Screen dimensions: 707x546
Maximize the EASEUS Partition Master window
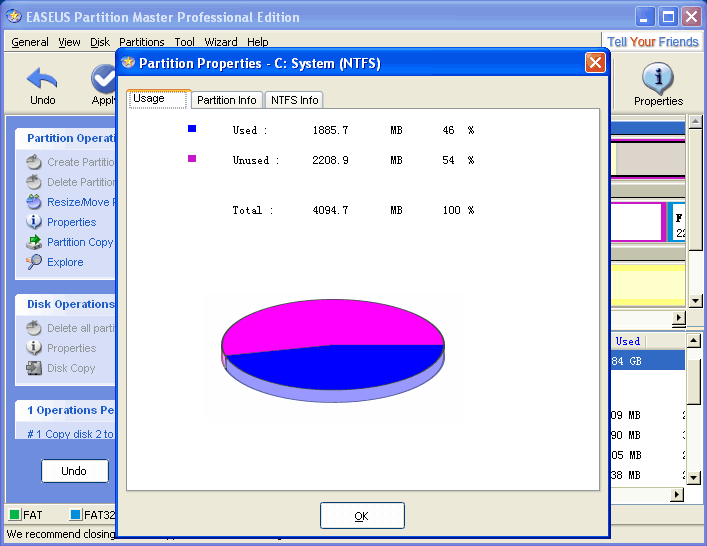[x=668, y=17]
